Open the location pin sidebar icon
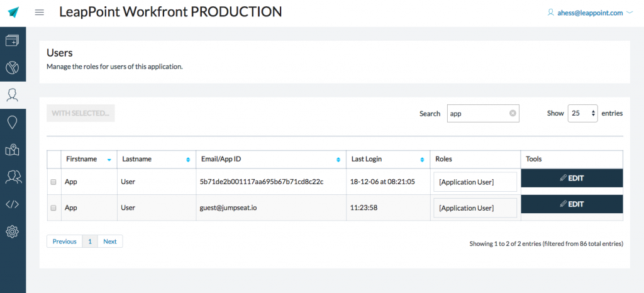 point(13,123)
